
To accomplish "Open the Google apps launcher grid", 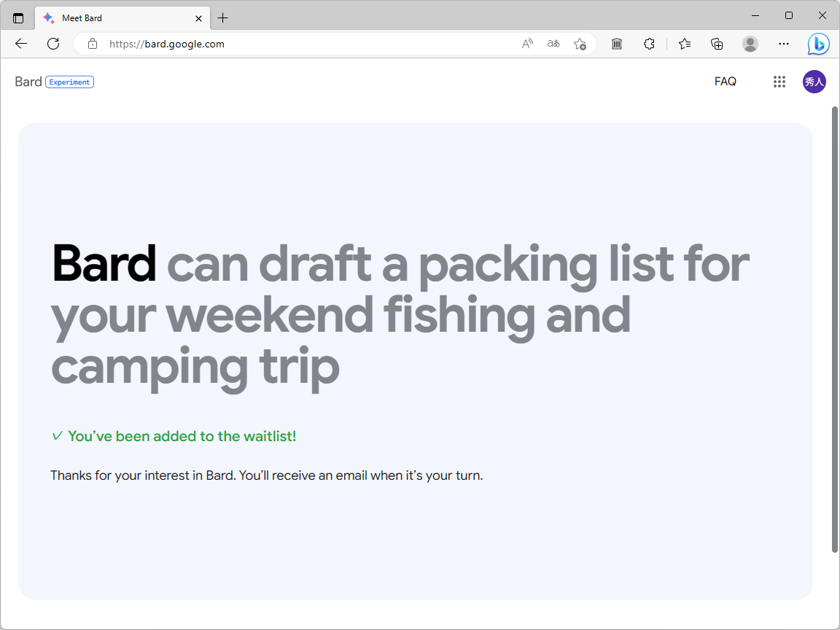I will coord(779,82).
